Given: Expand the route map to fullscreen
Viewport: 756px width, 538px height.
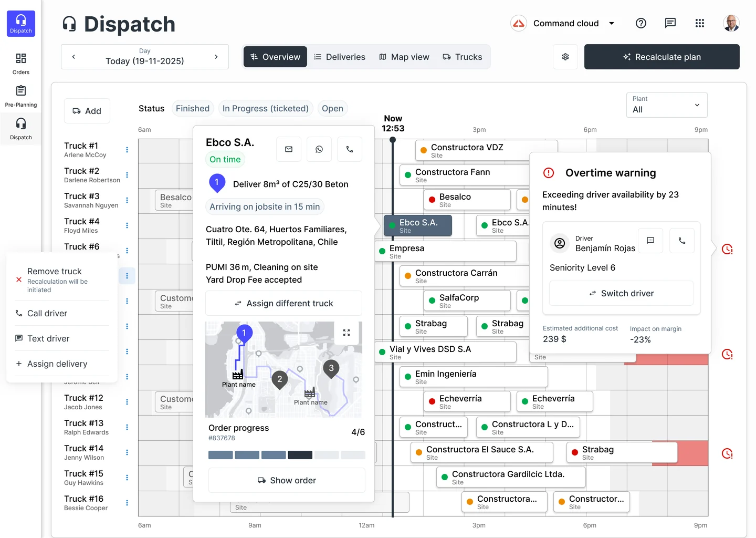Looking at the screenshot, I should (x=346, y=333).
